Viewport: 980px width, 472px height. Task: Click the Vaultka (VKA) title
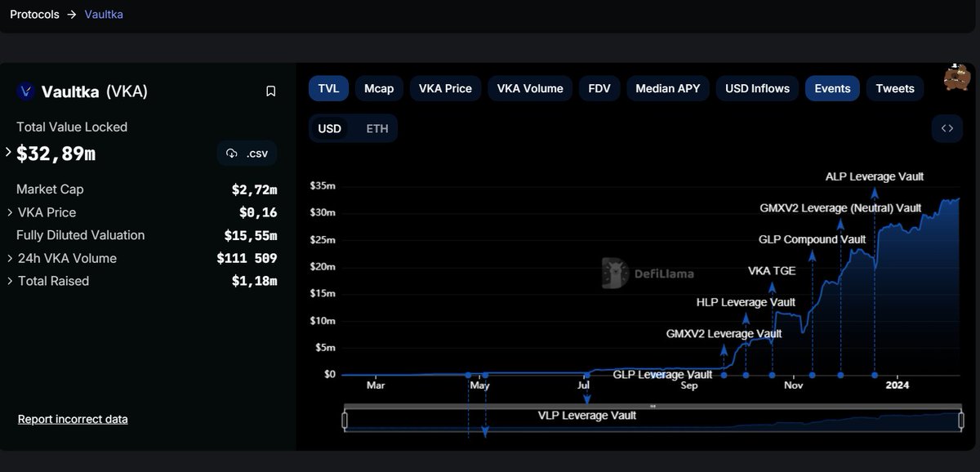pyautogui.click(x=95, y=91)
